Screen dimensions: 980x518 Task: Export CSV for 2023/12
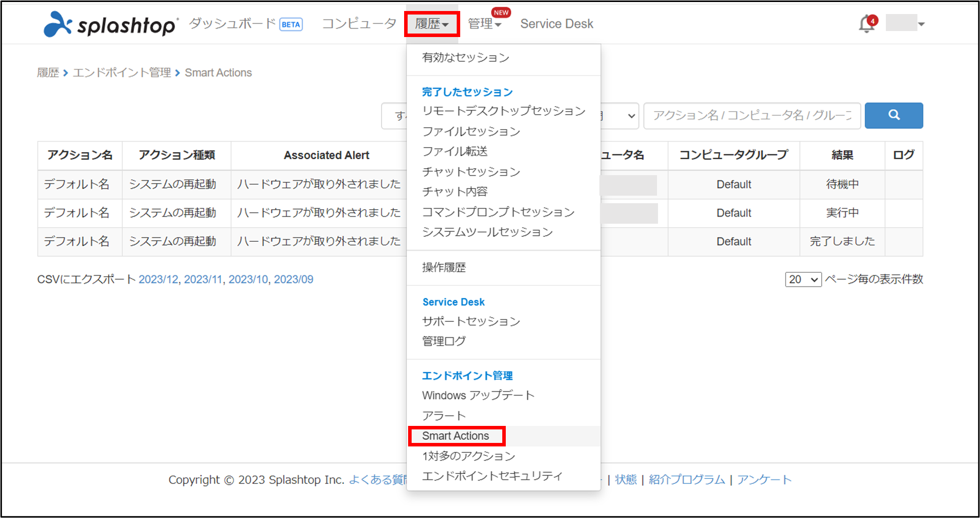(158, 279)
